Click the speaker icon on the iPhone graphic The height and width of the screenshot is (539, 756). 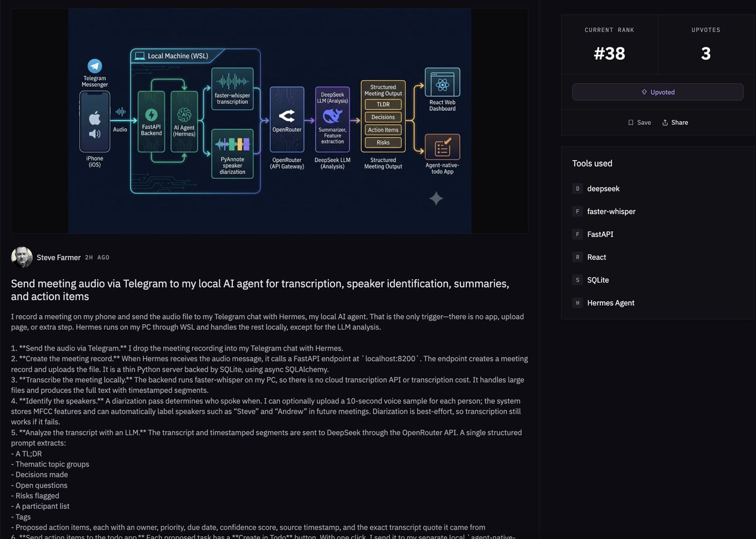click(95, 134)
